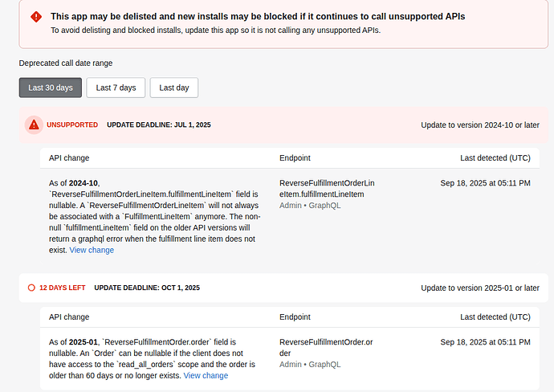The image size is (554, 392).
Task: Click the red diamond warning icon in the banner
Action: (36, 17)
